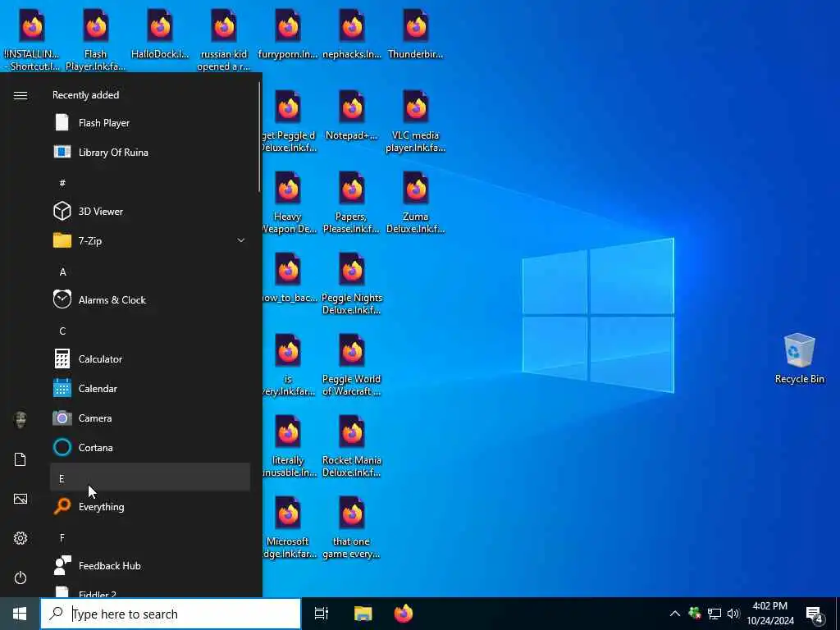Screen dimensions: 840x630
Task: Expand Start menu hamburger navigation
Action: tap(21, 95)
